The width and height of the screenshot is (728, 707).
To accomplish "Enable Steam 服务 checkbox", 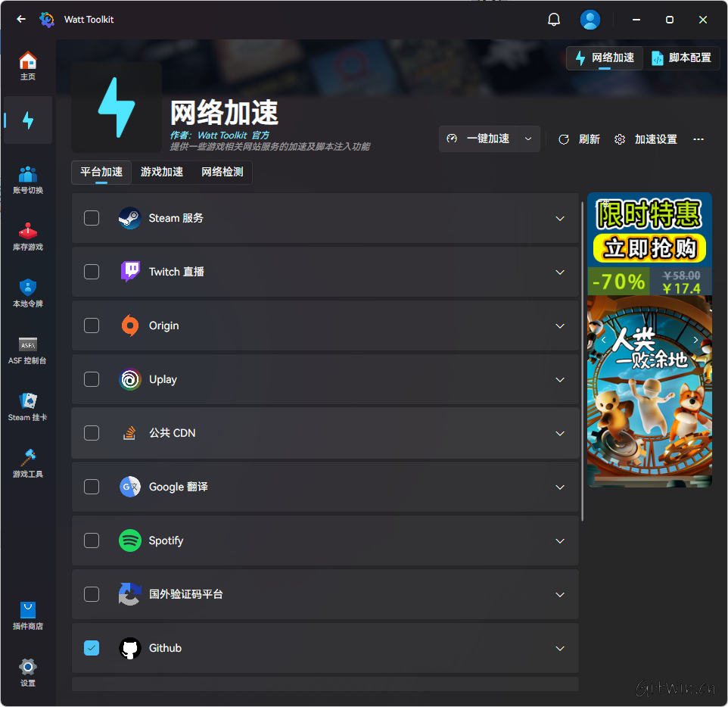I will 92,218.
